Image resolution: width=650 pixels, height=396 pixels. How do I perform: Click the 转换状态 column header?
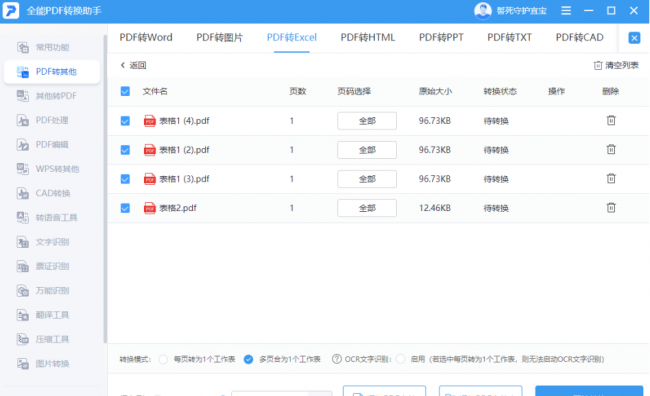pyautogui.click(x=500, y=91)
